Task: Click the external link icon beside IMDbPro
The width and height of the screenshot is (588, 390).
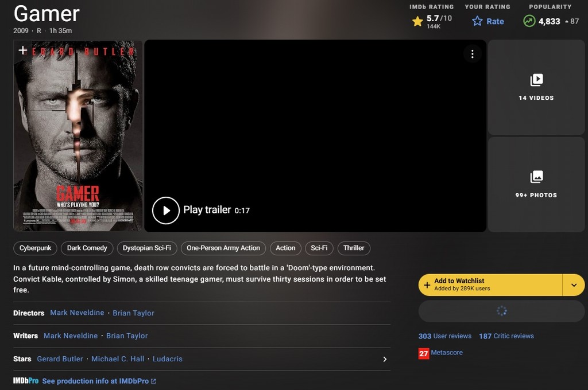Action: [x=153, y=381]
